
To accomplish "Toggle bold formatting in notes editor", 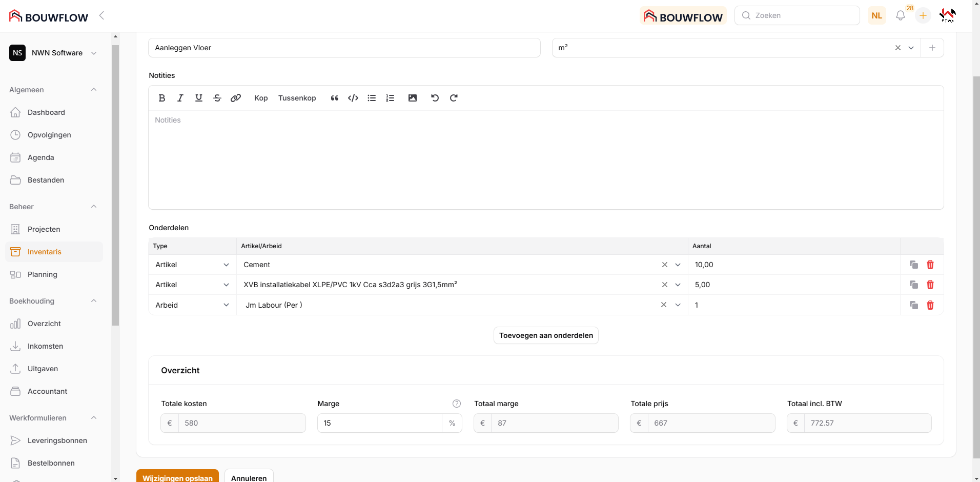I will [162, 98].
